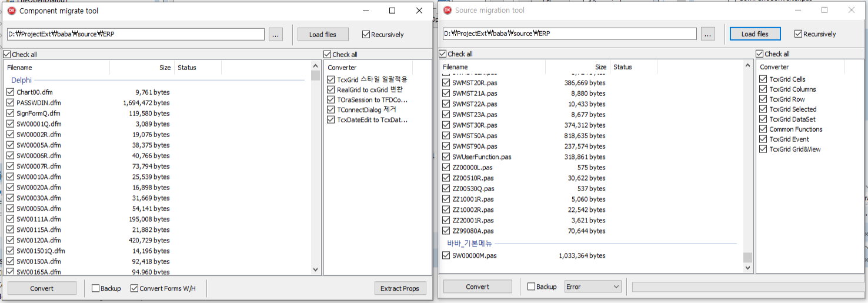Uncheck TcxGrid Row converter
Image resolution: width=868 pixels, height=303 pixels.
point(763,99)
